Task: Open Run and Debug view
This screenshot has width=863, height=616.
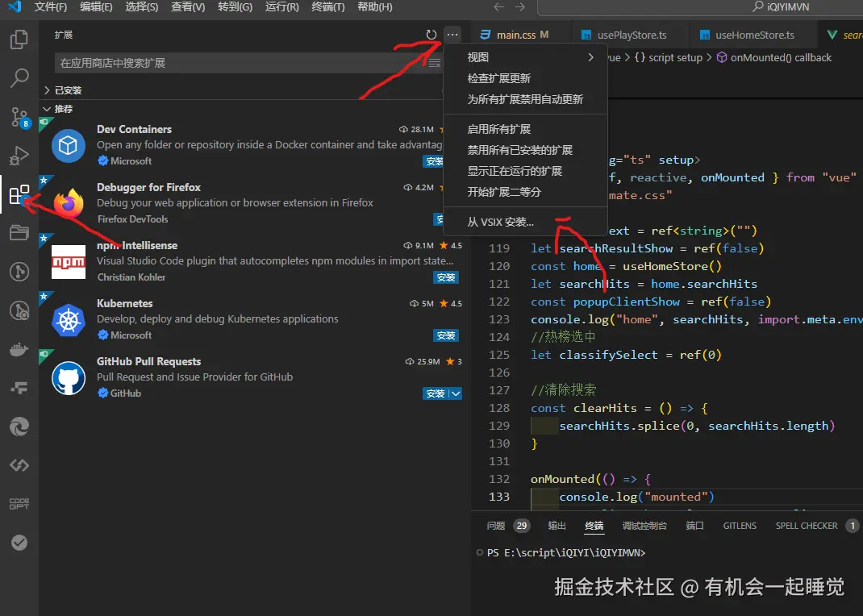Action: point(19,156)
